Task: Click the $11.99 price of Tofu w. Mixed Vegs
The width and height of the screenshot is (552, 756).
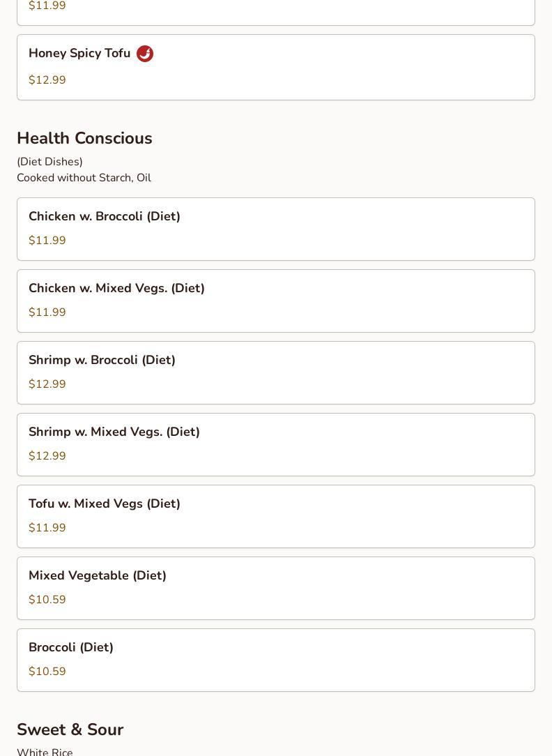Action: pos(47,527)
